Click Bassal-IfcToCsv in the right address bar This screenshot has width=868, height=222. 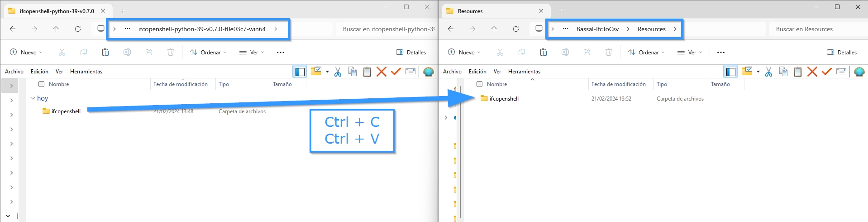click(597, 29)
